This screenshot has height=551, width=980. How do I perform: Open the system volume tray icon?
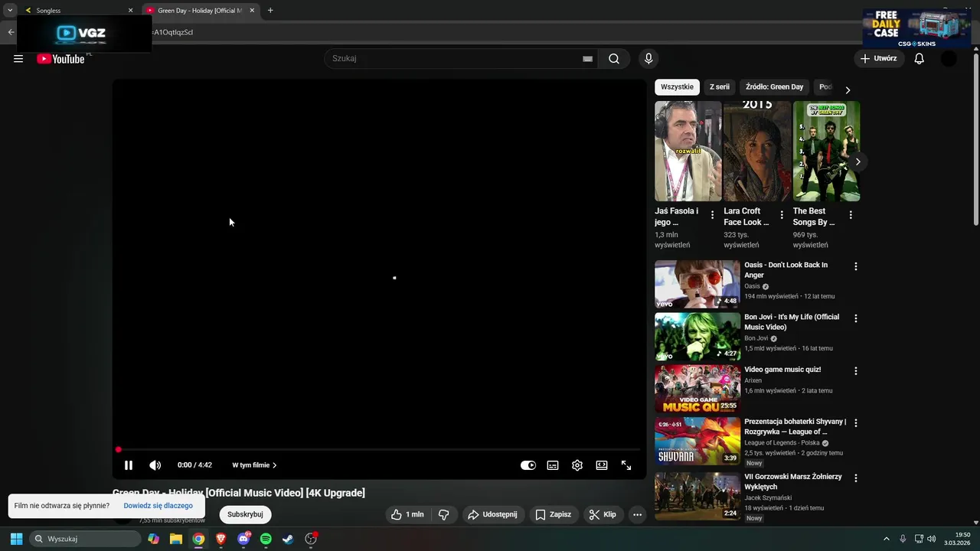(x=932, y=539)
